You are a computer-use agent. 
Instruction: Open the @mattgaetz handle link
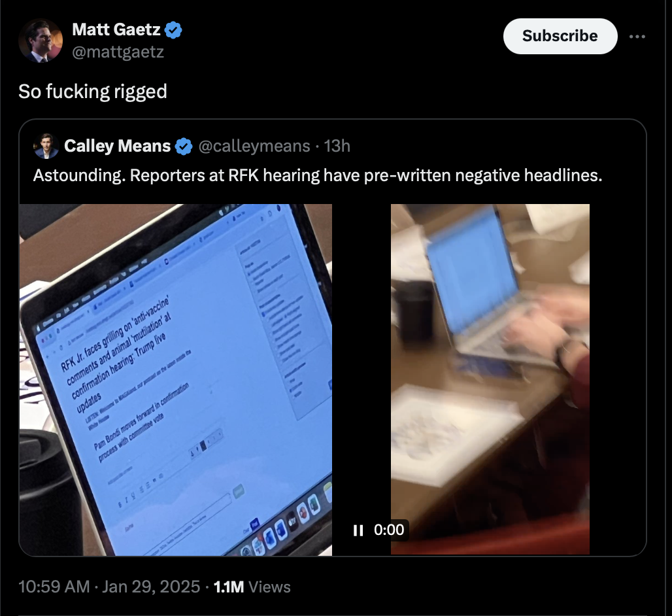point(118,52)
